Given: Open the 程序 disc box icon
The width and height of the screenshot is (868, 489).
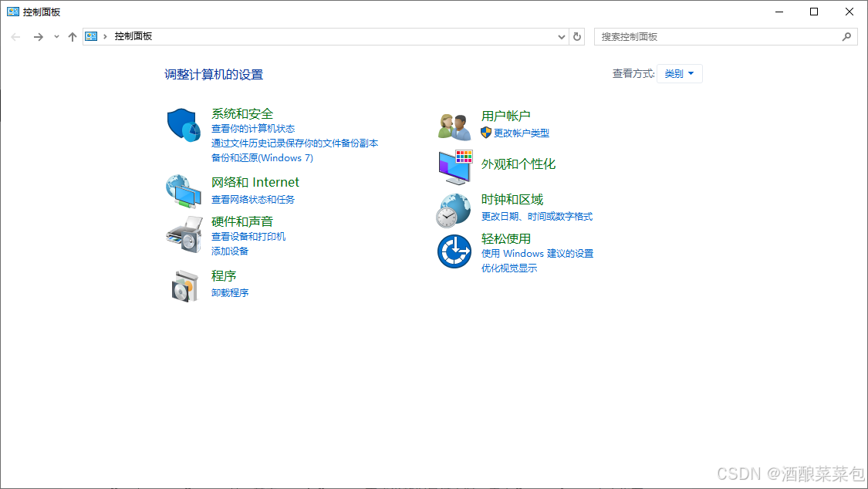Looking at the screenshot, I should pos(184,285).
